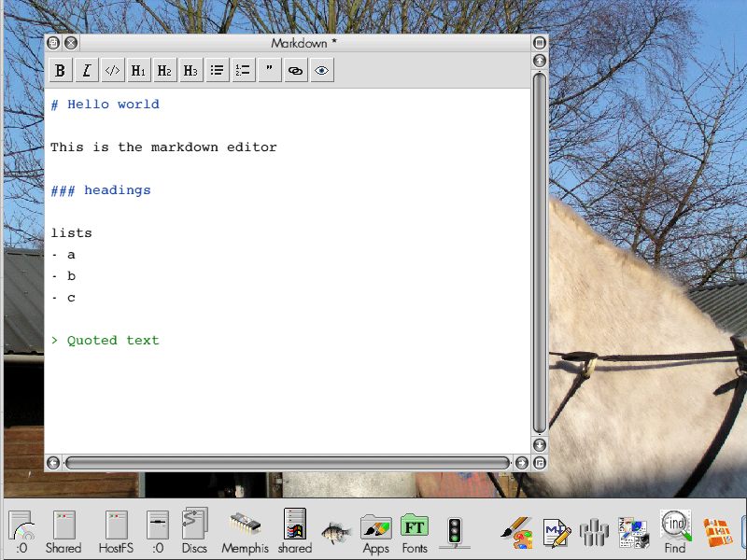Toggle Markdown window to full size
This screenshot has width=747, height=560.
tap(540, 43)
